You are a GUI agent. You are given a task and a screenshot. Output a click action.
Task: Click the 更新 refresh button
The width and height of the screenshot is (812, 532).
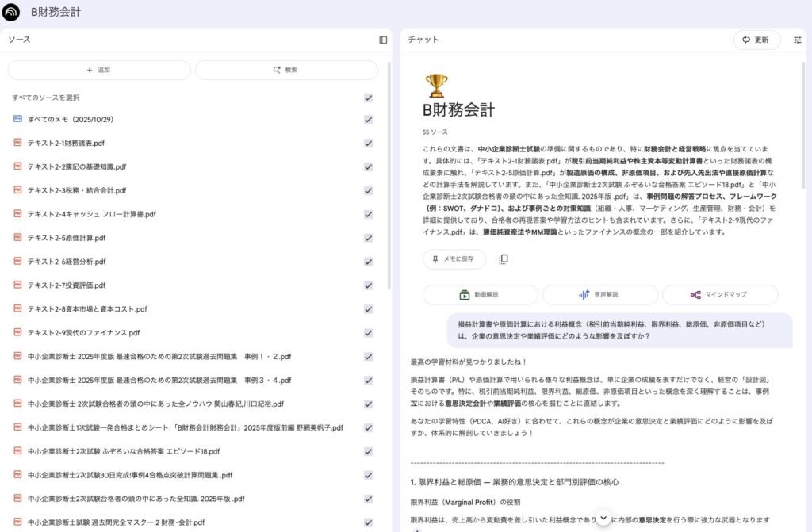click(756, 40)
